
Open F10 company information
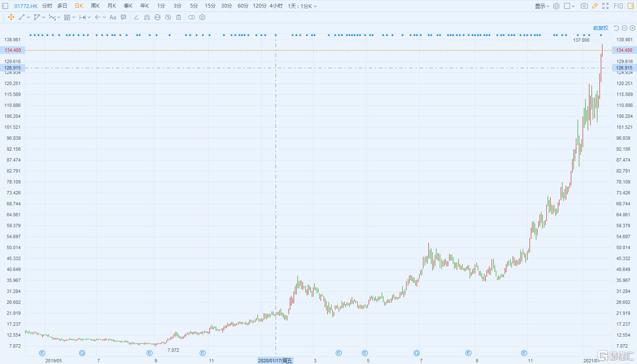pyautogui.click(x=618, y=6)
